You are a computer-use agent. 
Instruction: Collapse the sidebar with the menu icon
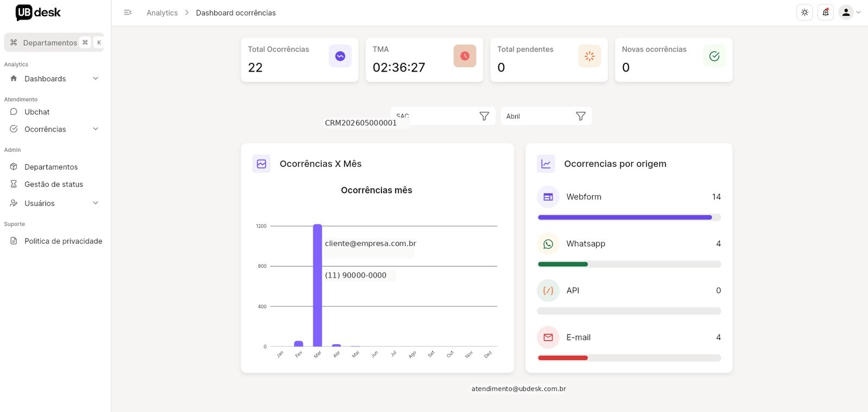pyautogui.click(x=128, y=12)
